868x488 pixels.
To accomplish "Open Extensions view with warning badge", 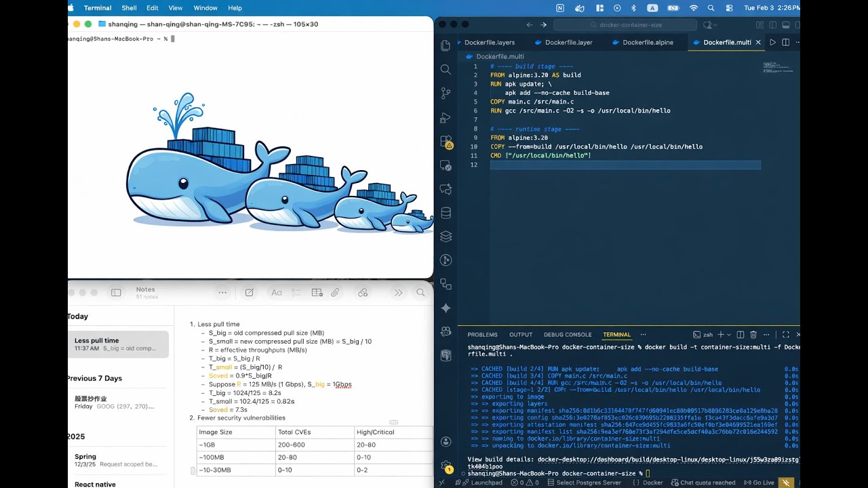I will (x=446, y=142).
